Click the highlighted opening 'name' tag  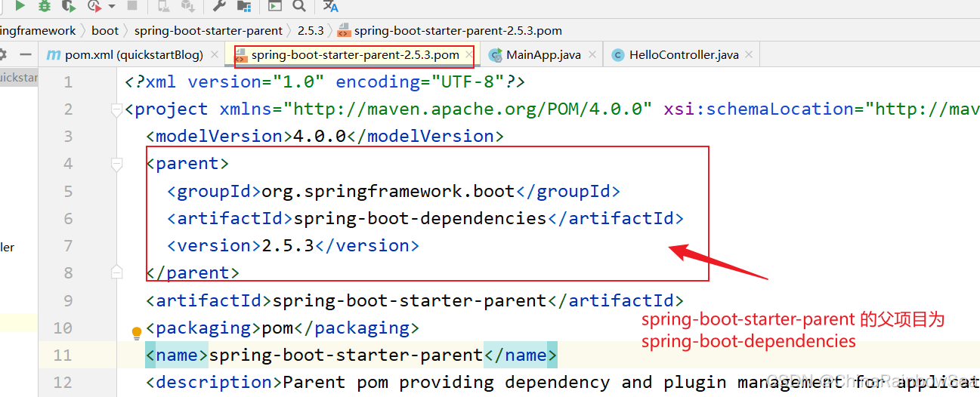[x=177, y=355]
